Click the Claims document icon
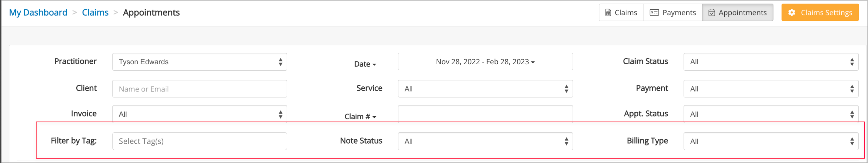This screenshot has height=163, width=868. (x=608, y=12)
